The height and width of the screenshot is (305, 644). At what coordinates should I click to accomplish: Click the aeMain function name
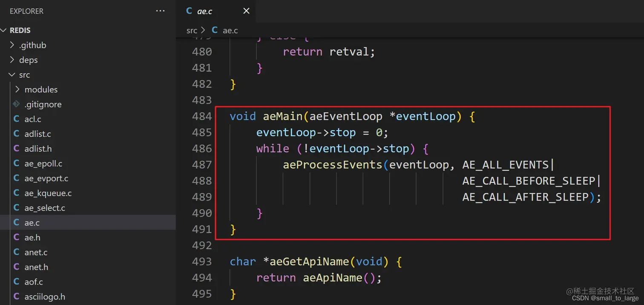coord(282,116)
